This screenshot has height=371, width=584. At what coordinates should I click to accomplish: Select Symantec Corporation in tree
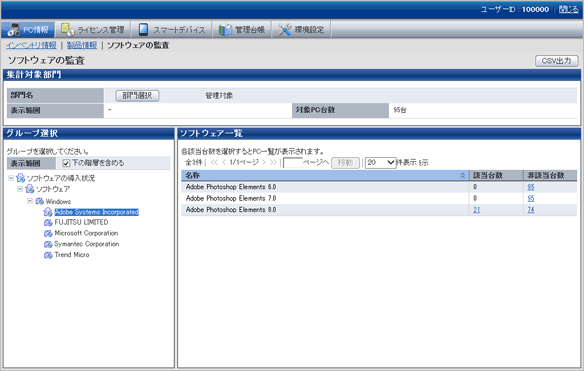(x=87, y=244)
